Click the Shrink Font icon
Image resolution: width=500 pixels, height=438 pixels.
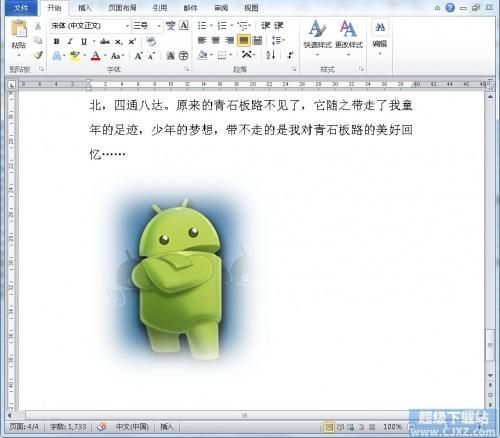[x=151, y=56]
